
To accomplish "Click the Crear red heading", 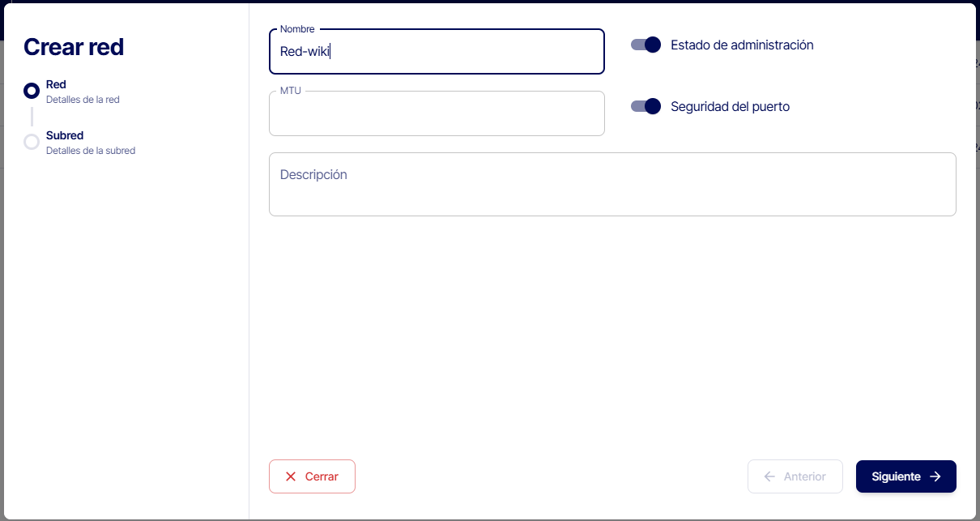I will (74, 47).
